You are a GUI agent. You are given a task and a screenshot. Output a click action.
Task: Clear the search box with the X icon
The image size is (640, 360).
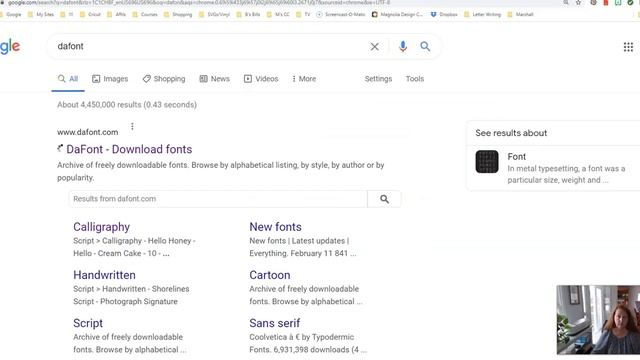click(x=374, y=47)
